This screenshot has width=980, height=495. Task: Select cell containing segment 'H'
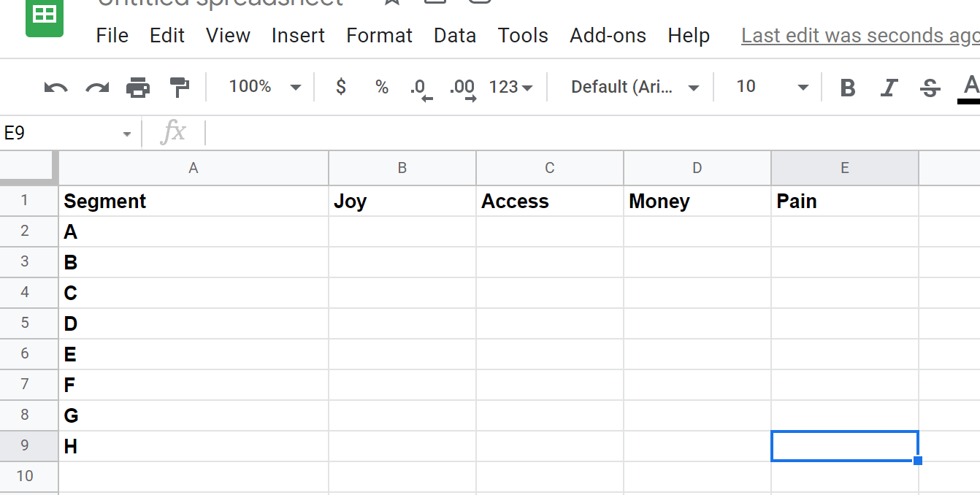click(194, 447)
